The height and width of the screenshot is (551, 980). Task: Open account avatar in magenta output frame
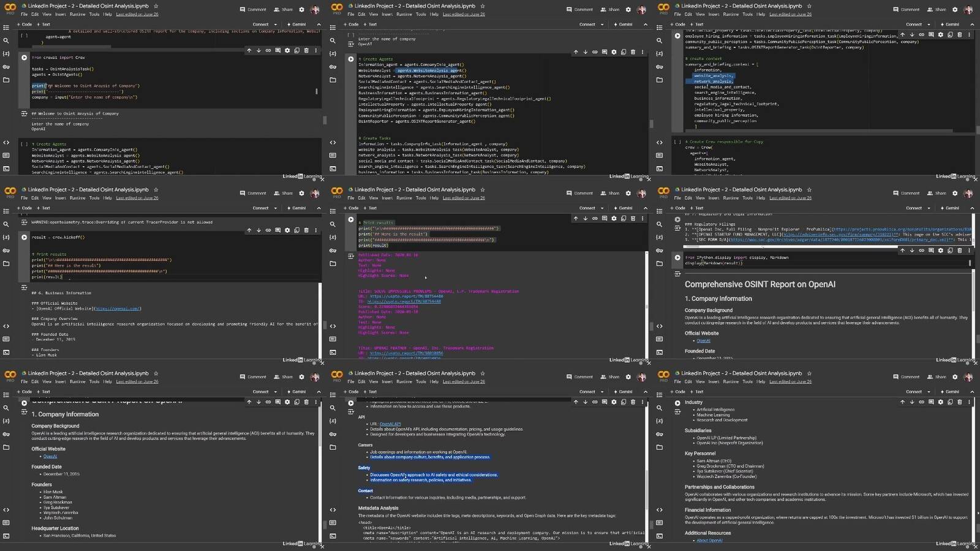coord(641,193)
